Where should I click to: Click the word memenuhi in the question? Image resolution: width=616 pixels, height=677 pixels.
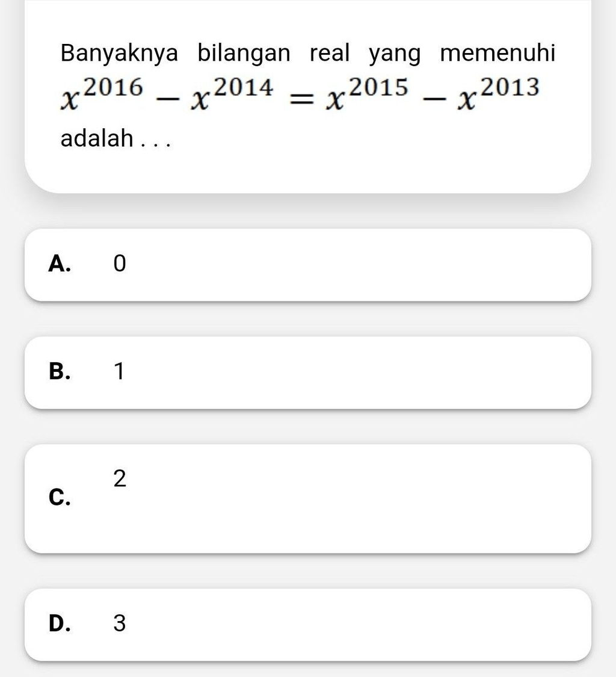pos(497,53)
